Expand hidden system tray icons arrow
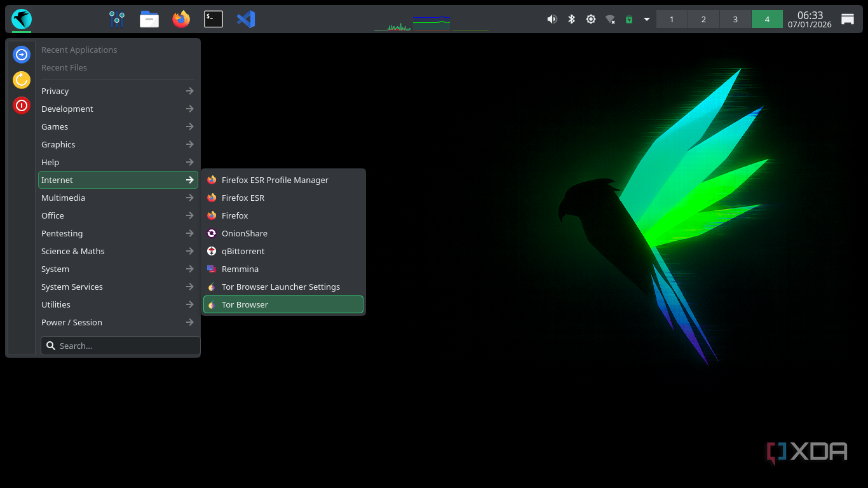The width and height of the screenshot is (868, 488). [647, 19]
